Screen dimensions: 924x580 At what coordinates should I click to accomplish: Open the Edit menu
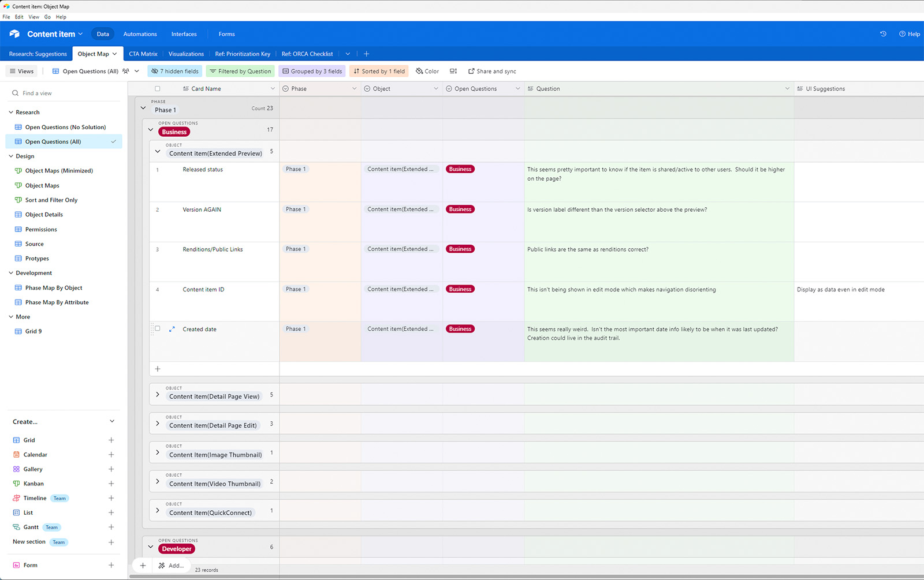[x=19, y=17]
